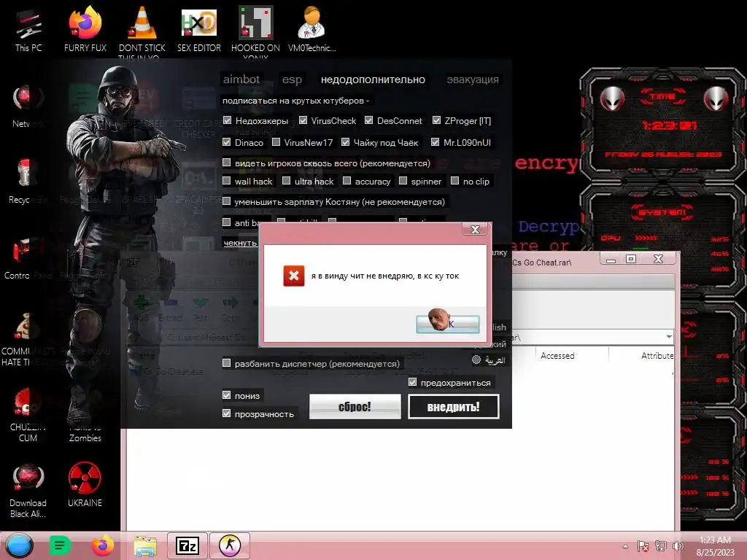
Task: Open the Download Black Alien desktop icon
Action: pos(28,491)
